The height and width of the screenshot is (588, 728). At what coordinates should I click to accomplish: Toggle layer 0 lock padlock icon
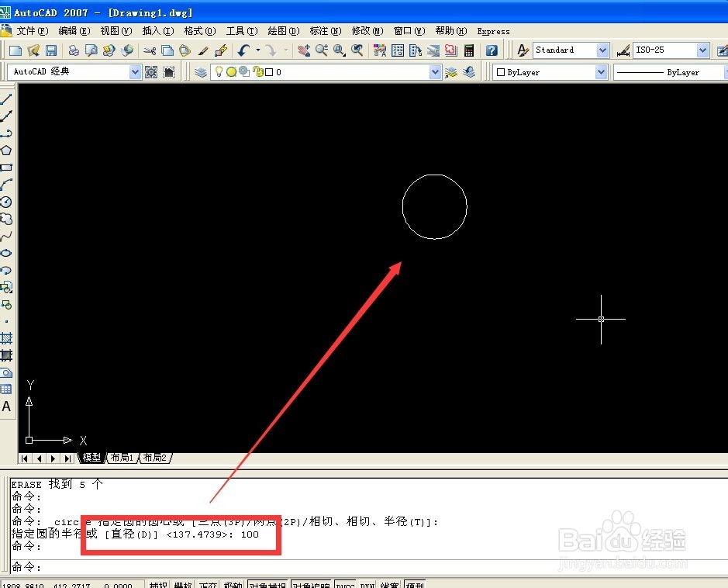(x=258, y=72)
